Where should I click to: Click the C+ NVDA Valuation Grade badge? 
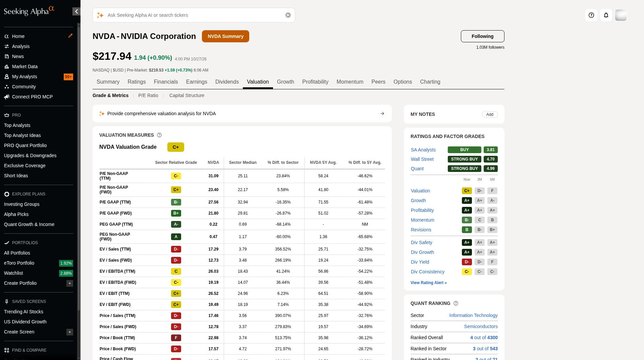[x=176, y=147]
